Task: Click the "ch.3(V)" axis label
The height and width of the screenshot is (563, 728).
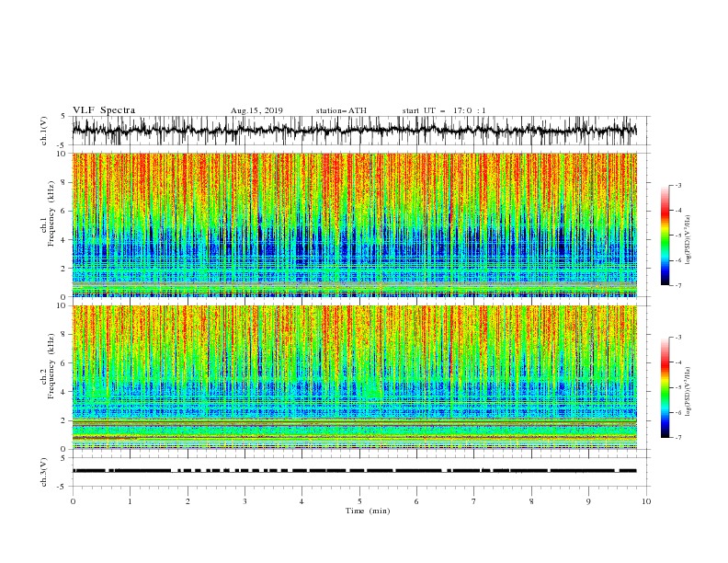Action: [44, 472]
